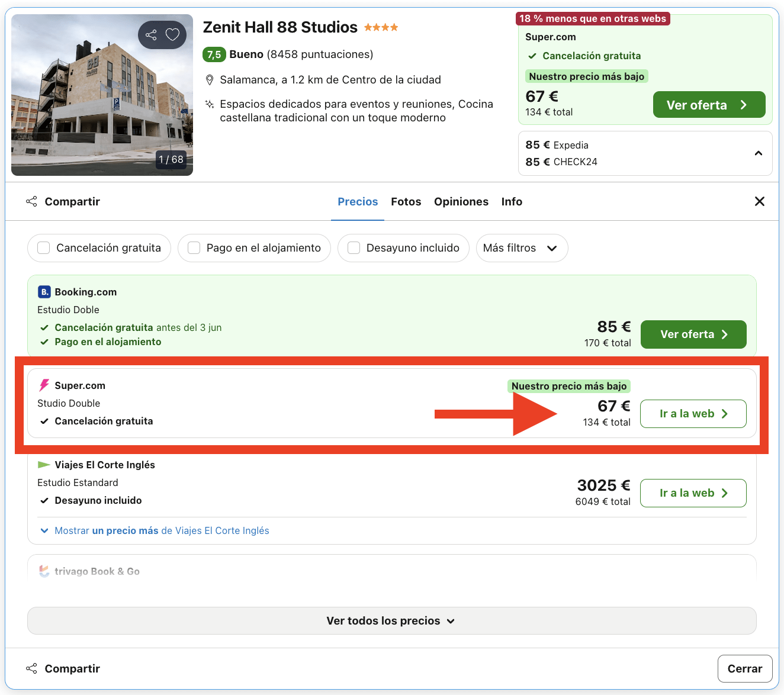Viewport: 784px width, 695px height.
Task: Collapse the Expedia and CHECK24 price list
Action: 759,153
